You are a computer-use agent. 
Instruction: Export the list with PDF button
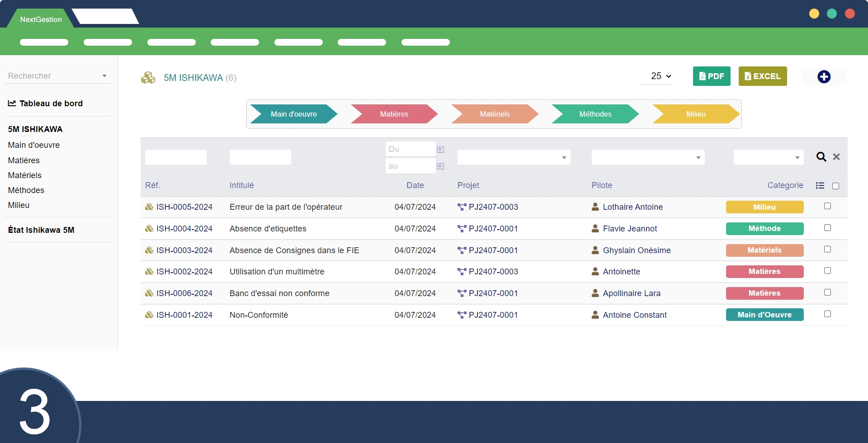click(711, 76)
